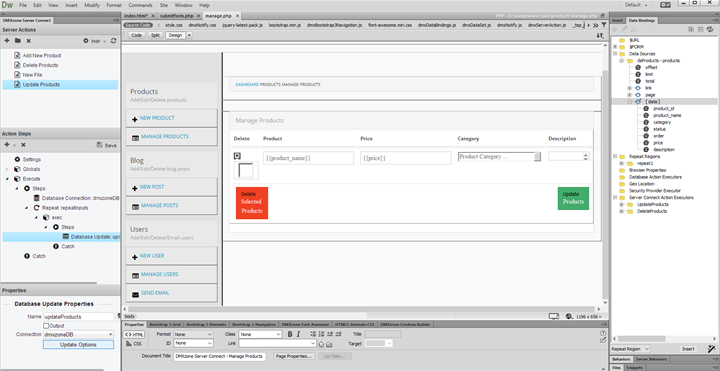
Task: Open the Product Category select field
Action: coord(499,157)
